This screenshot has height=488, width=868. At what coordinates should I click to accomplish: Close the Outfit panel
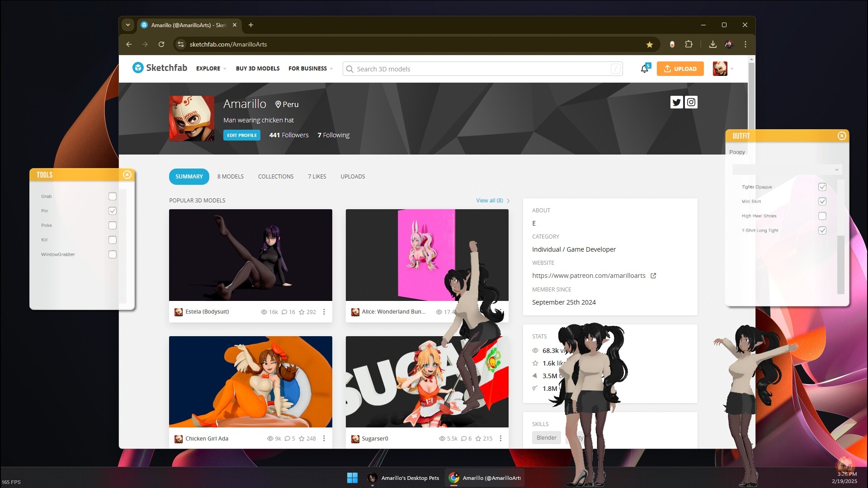(842, 136)
